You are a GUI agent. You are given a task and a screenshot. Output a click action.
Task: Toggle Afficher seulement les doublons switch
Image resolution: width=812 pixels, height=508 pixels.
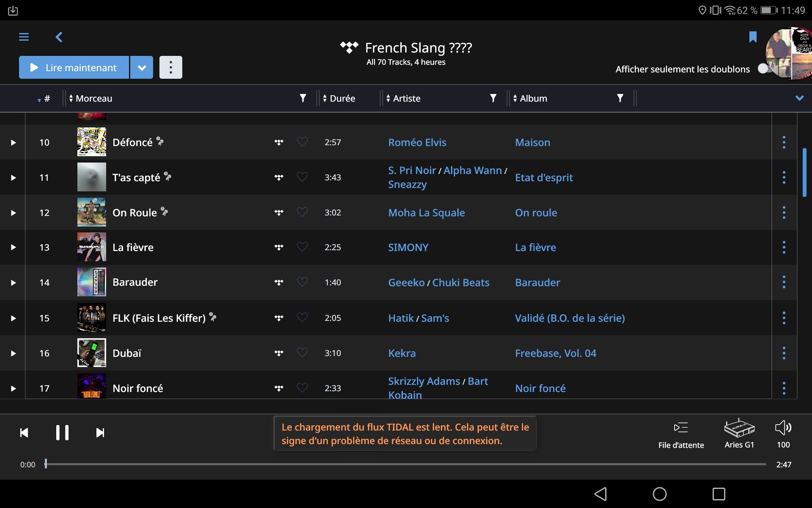click(x=764, y=69)
